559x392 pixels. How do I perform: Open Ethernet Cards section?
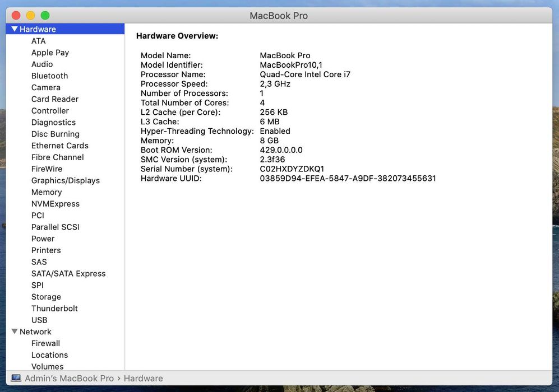(59, 146)
